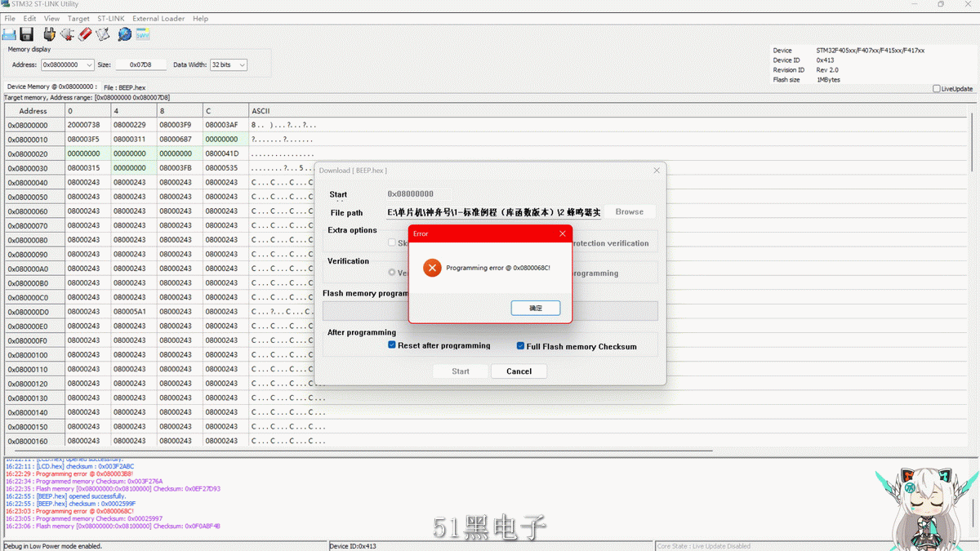
Task: Toggle Reset after programming checkbox
Action: (392, 345)
